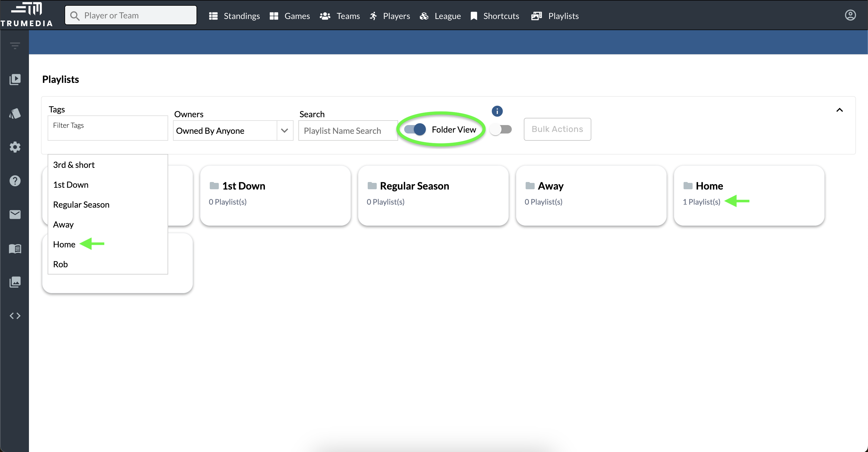The height and width of the screenshot is (452, 868).
Task: Click the help question mark icon
Action: click(15, 181)
